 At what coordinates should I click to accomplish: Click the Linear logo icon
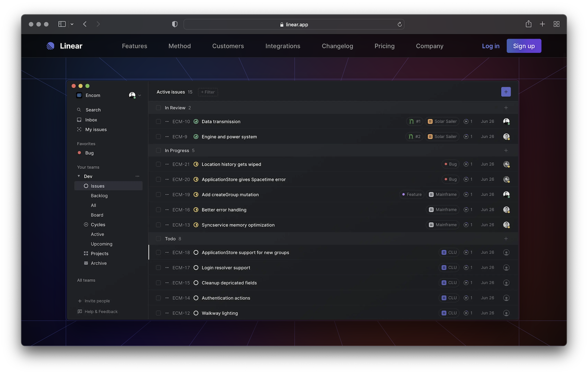pos(51,46)
